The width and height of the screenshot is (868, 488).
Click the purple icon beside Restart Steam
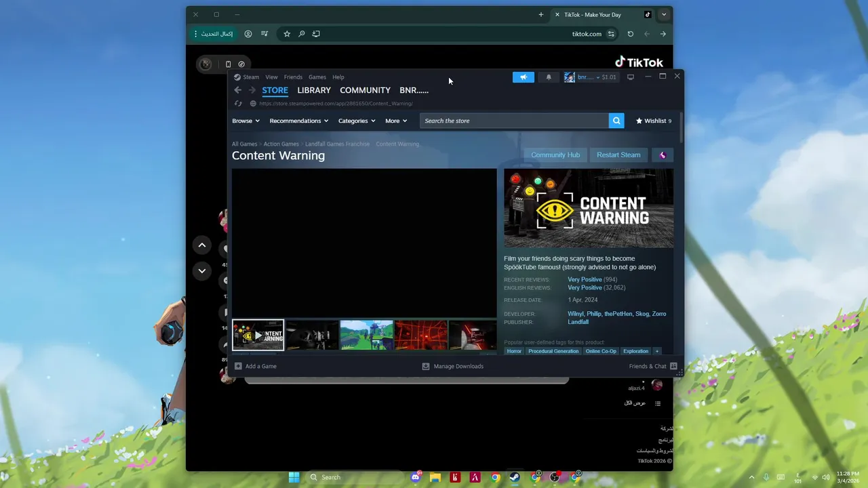pos(663,155)
